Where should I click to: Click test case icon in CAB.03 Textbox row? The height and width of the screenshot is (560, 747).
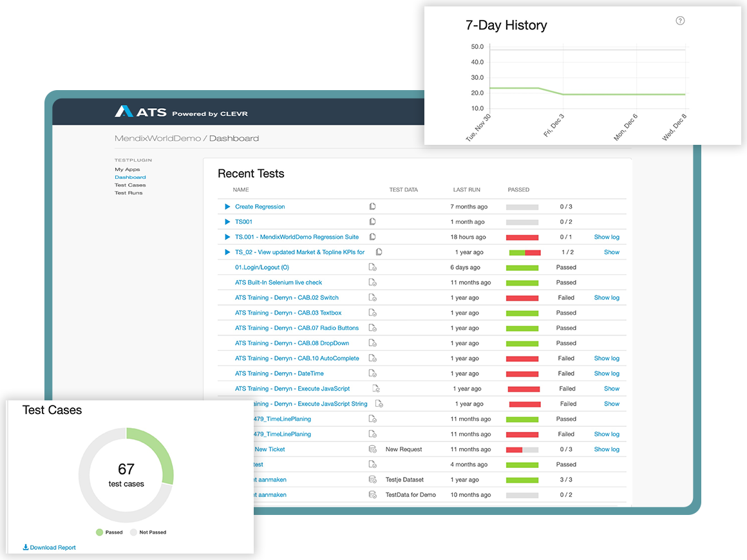(373, 313)
